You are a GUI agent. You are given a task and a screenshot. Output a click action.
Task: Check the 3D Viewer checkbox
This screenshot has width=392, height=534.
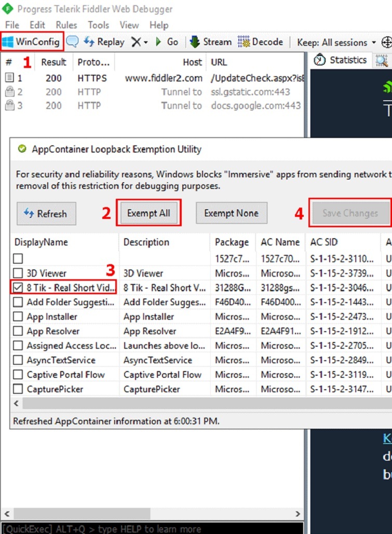point(18,273)
